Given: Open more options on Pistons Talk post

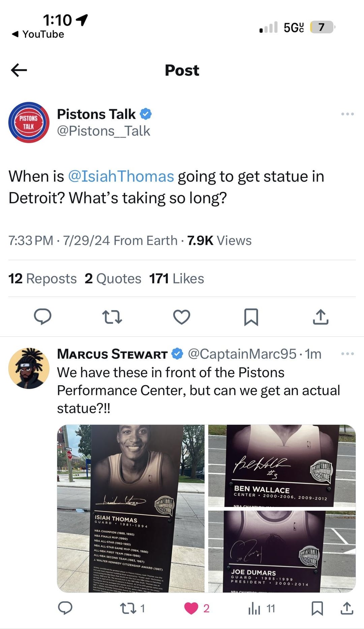Looking at the screenshot, I should [347, 114].
